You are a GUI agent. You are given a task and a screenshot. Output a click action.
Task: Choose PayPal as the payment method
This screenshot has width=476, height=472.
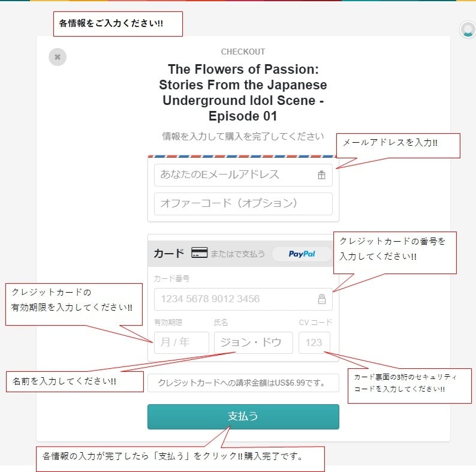302,254
